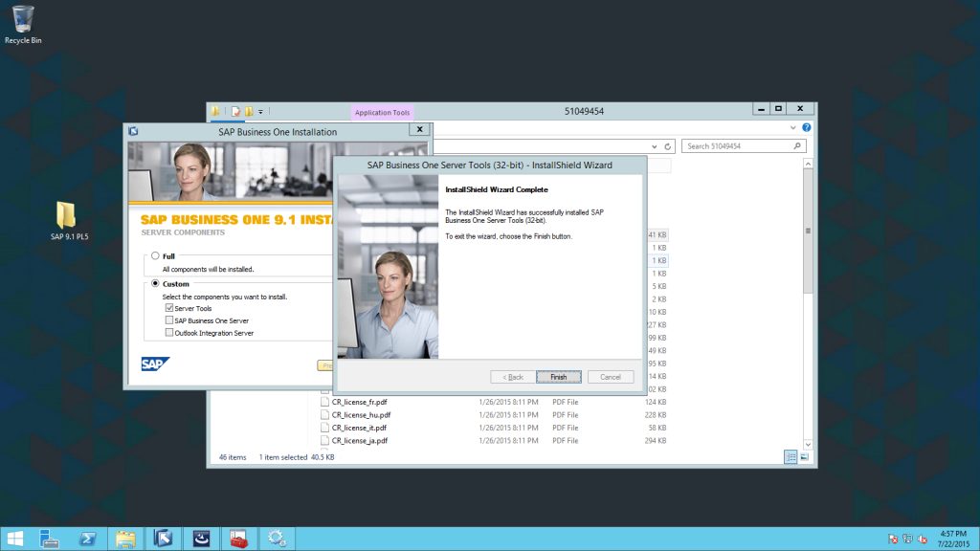Open File Explorer from the taskbar
The height and width of the screenshot is (551, 980).
point(125,539)
